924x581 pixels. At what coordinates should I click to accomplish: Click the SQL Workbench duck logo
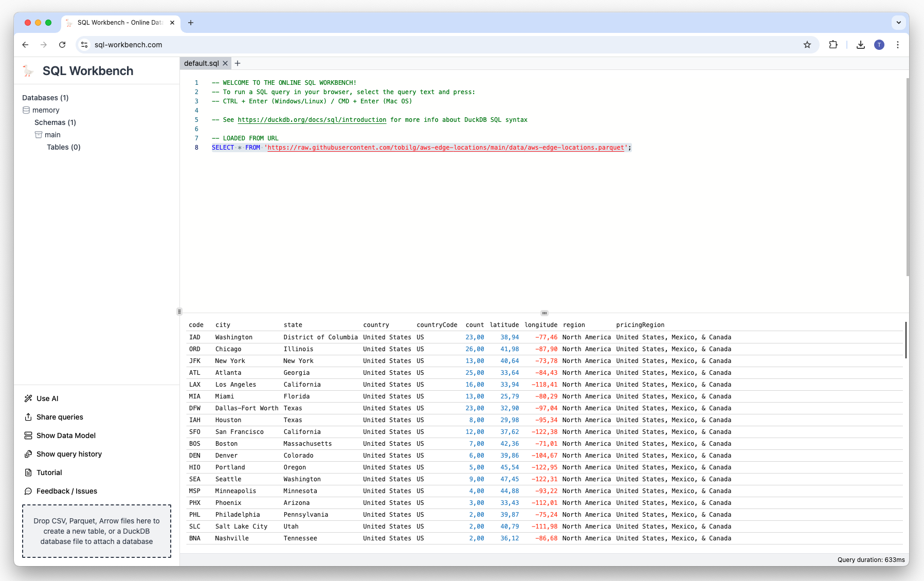(27, 70)
